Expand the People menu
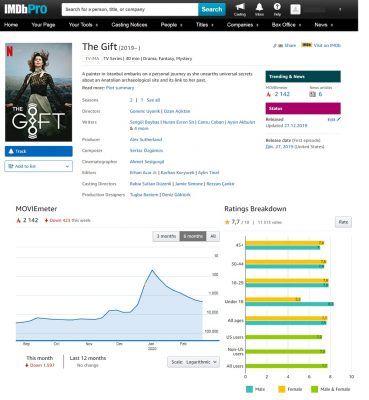 [172, 25]
